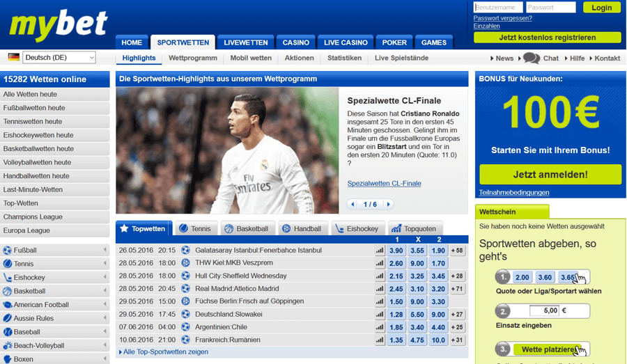Screen dimensions: 627x364
Task: Show +71 more bets for Real Madrid match
Action: (x=457, y=289)
